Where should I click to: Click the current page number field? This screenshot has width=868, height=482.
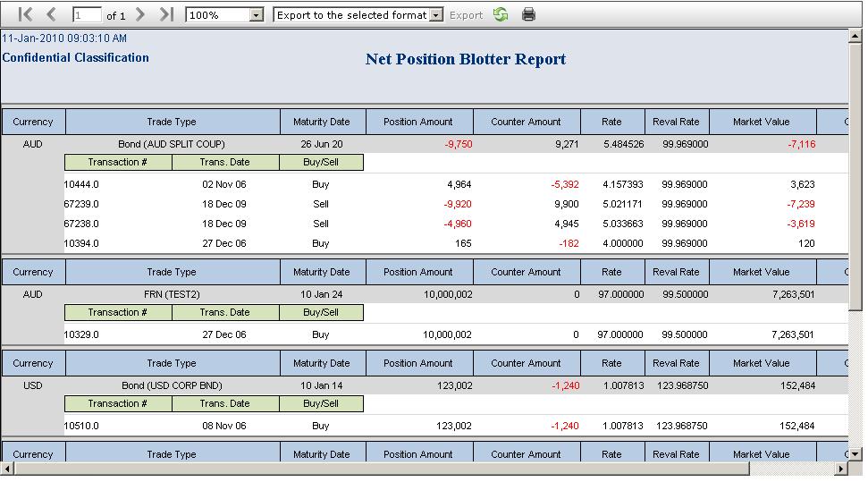click(x=87, y=15)
